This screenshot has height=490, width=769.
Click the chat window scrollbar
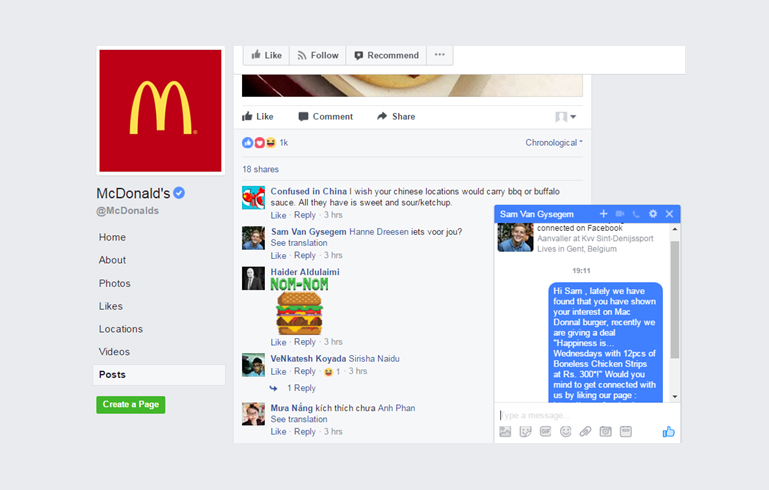[675, 299]
